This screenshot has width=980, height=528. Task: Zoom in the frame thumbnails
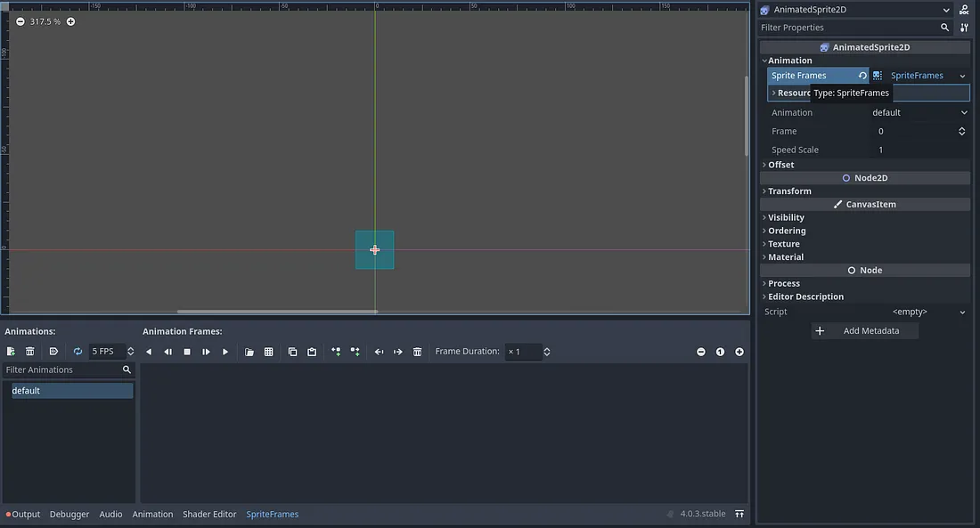[x=739, y=352]
